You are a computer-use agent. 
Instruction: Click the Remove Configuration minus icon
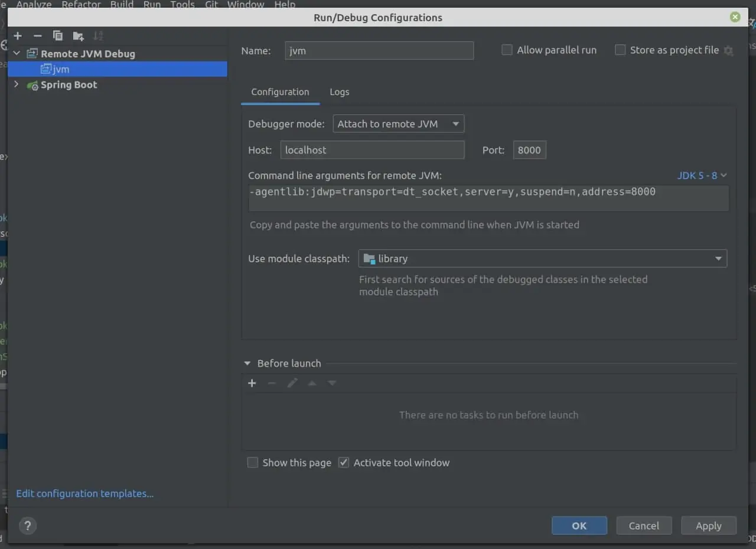[38, 36]
